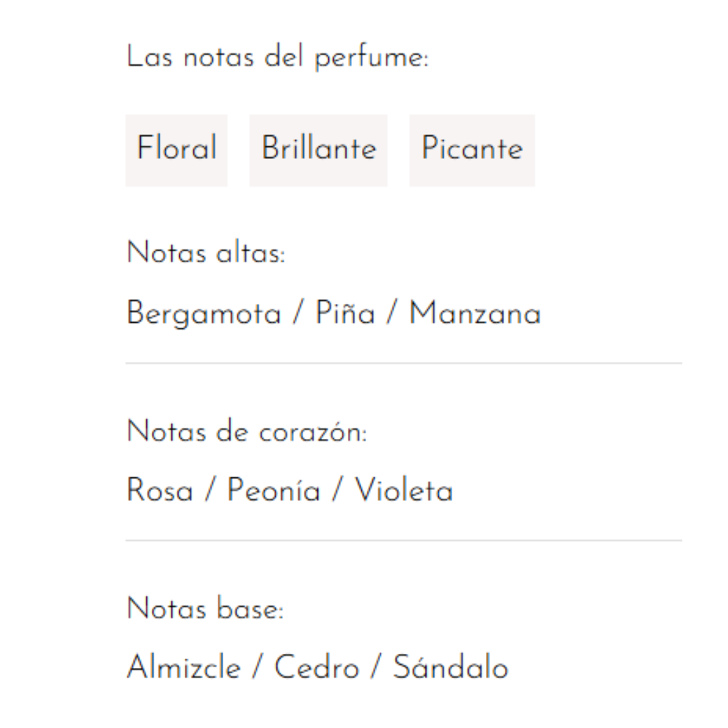
Task: Select the Peonía note text
Action: tap(273, 491)
